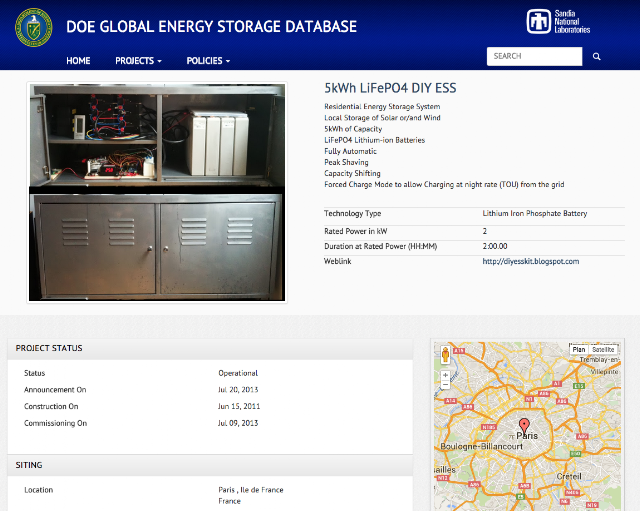Viewport: 640px width, 511px height.
Task: Select the Peak Shaving description line
Action: click(346, 162)
